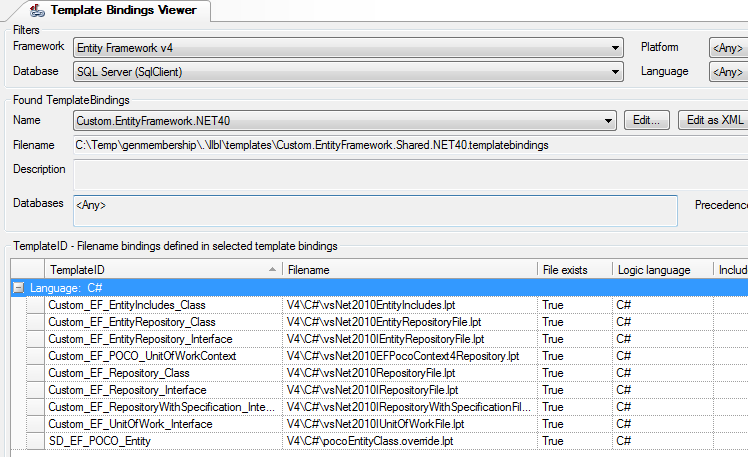Sort by the TemplateID column header
Screen dimensions: 748x457
pyautogui.click(x=160, y=270)
